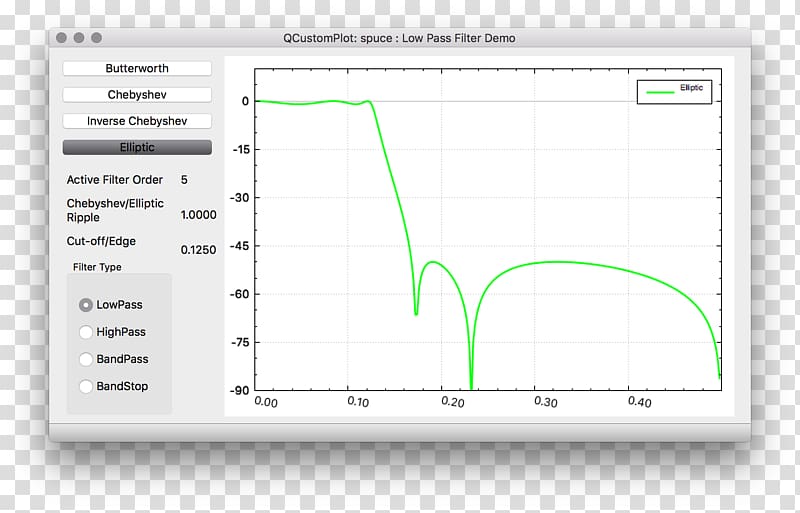Switch to the Inverse Chebyshev filter
800x513 pixels.
coord(137,121)
